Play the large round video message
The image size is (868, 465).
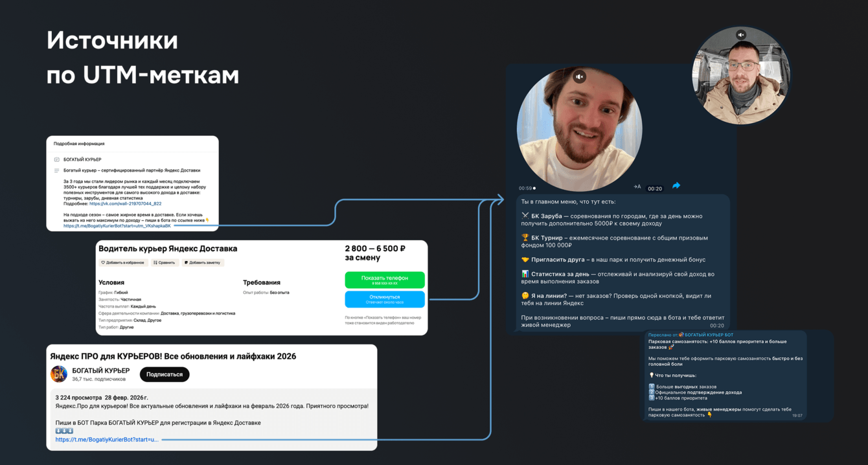(580, 130)
